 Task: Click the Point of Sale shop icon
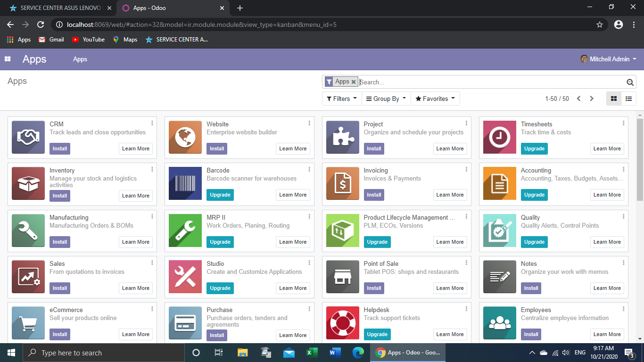(x=343, y=277)
